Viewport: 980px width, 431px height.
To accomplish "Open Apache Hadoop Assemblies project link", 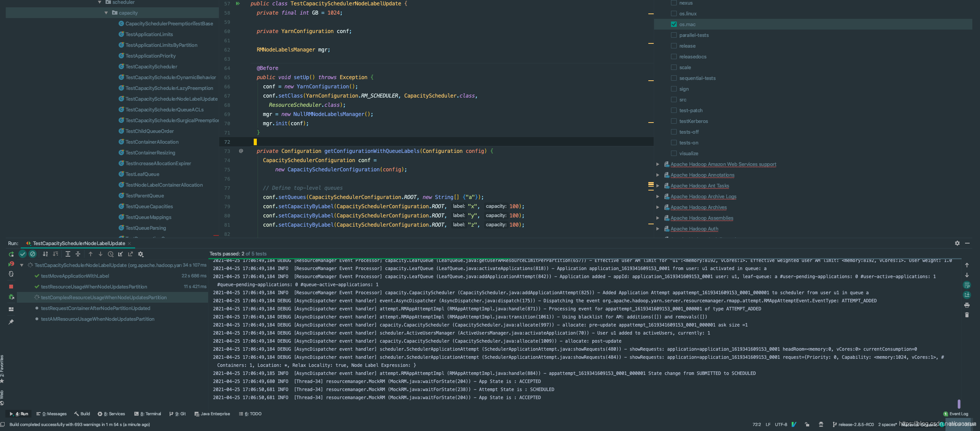I will pyautogui.click(x=702, y=218).
